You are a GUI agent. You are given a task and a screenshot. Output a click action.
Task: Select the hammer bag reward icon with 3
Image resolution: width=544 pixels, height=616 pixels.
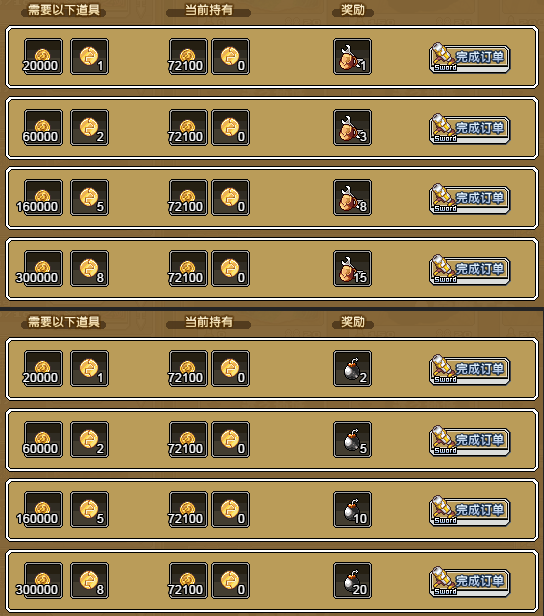click(x=352, y=128)
